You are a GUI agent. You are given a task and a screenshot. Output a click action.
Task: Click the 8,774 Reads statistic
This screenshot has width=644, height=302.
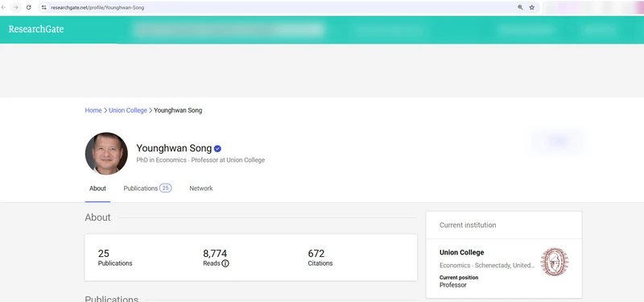pyautogui.click(x=216, y=258)
